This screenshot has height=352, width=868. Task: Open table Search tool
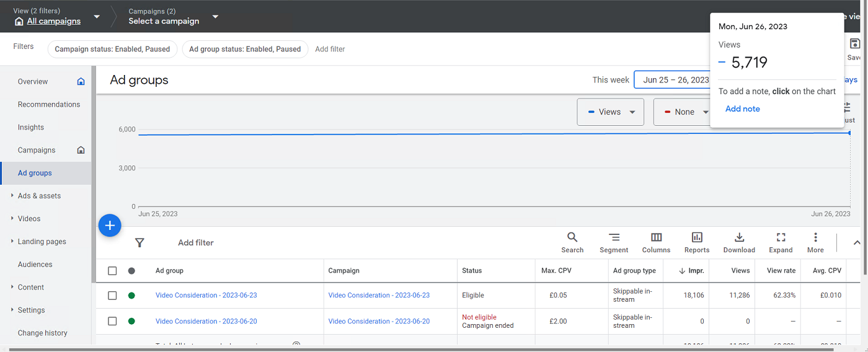point(572,243)
